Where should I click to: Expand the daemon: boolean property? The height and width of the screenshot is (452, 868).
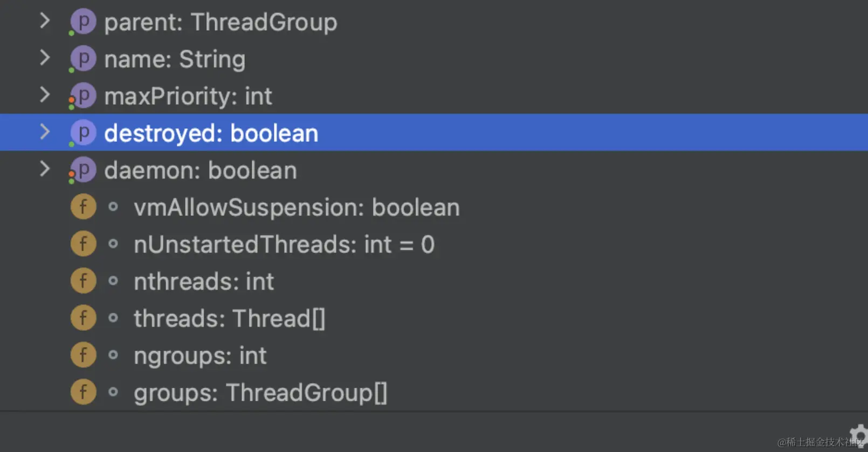pyautogui.click(x=45, y=169)
